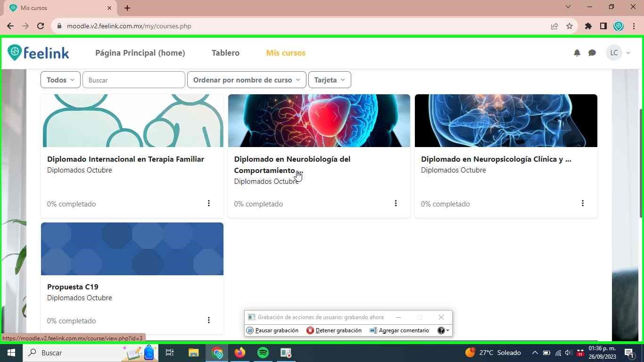Viewport: 644px width, 362px height.
Task: Stop the recording with Detener grabación
Action: point(334,330)
